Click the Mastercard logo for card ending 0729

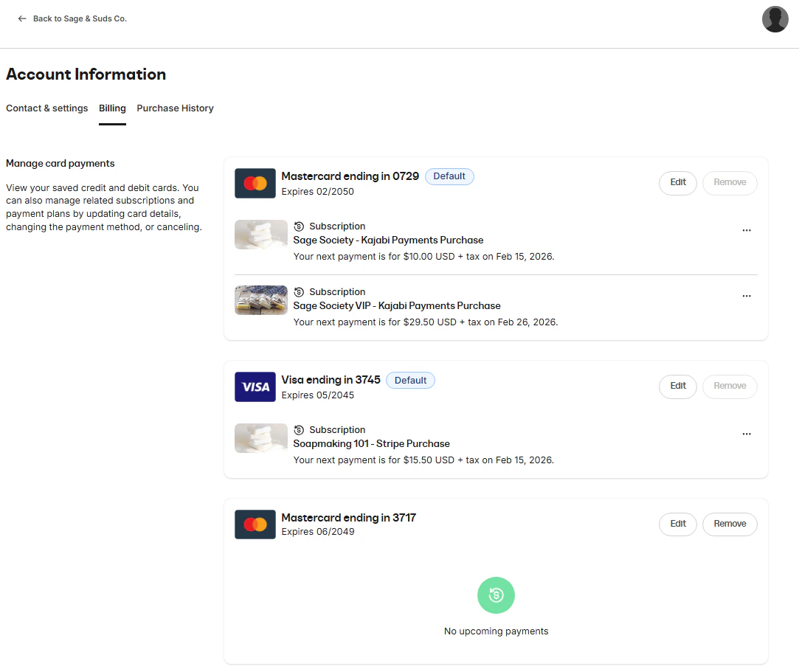click(x=255, y=184)
